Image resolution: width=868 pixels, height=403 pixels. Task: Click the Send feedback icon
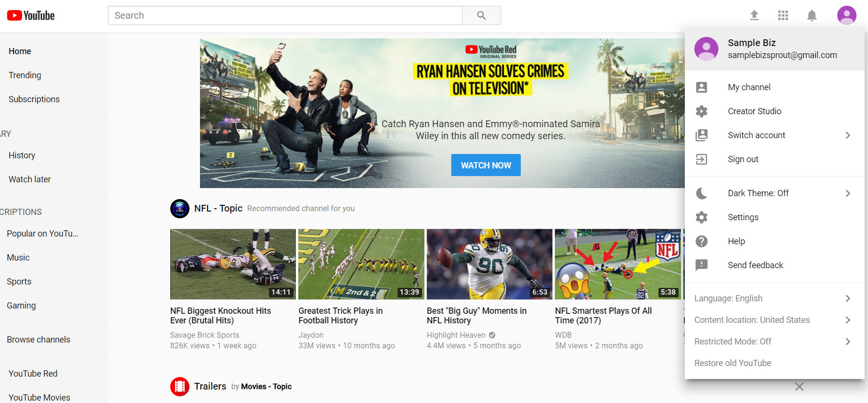[x=702, y=265]
